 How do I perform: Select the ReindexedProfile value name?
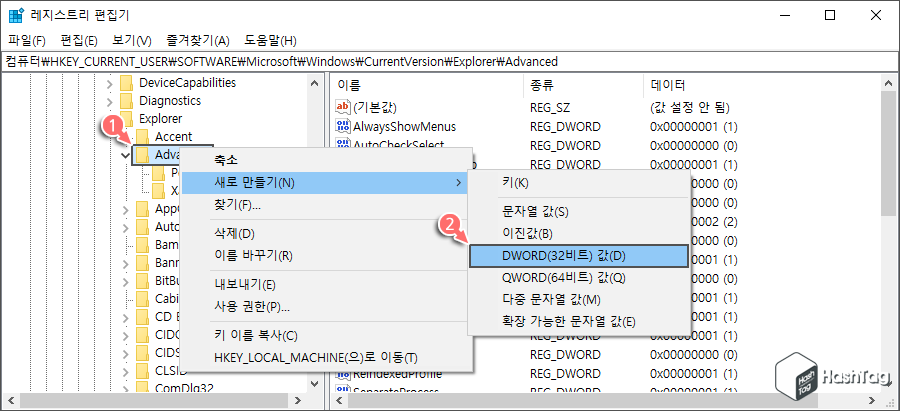[397, 374]
